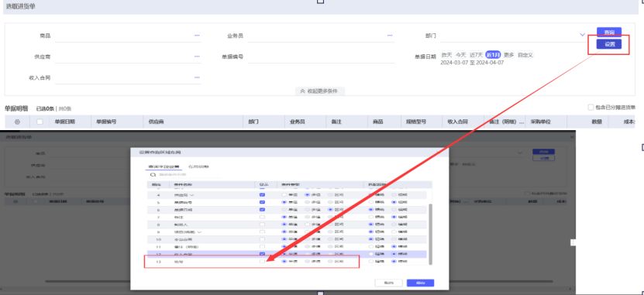Check the 包含已分摊进货单 checkbox
644x295 pixels.
(x=591, y=108)
